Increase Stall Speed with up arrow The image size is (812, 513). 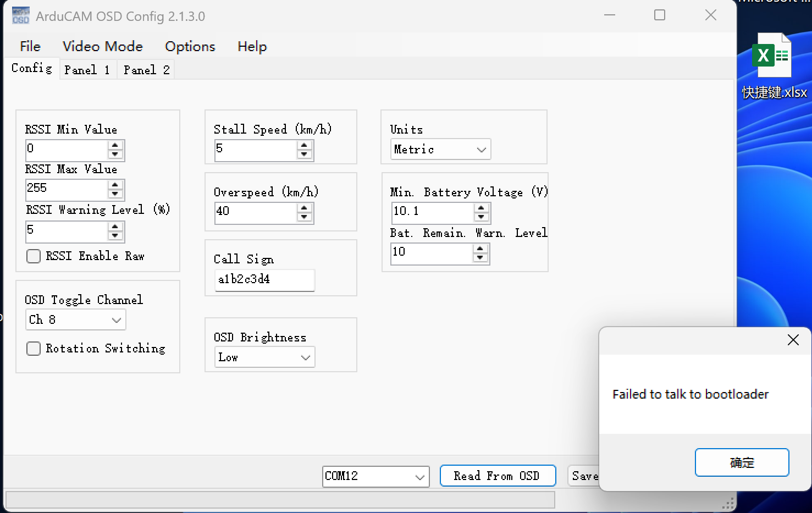pyautogui.click(x=304, y=146)
